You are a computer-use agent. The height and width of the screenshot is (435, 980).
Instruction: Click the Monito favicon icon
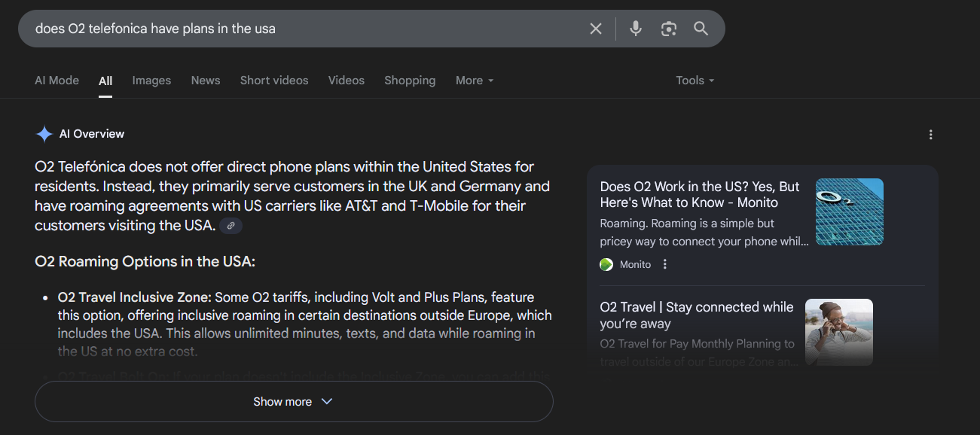(606, 264)
